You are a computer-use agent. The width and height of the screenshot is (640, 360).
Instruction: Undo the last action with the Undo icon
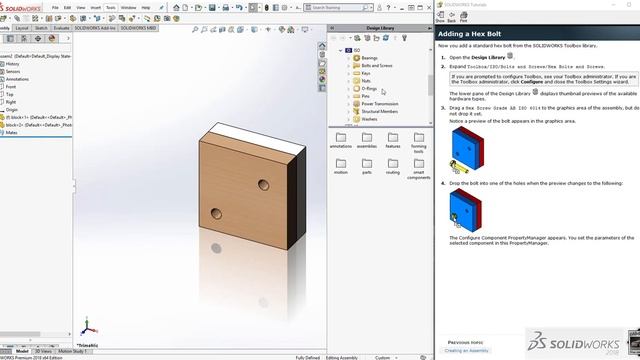coord(239,7)
